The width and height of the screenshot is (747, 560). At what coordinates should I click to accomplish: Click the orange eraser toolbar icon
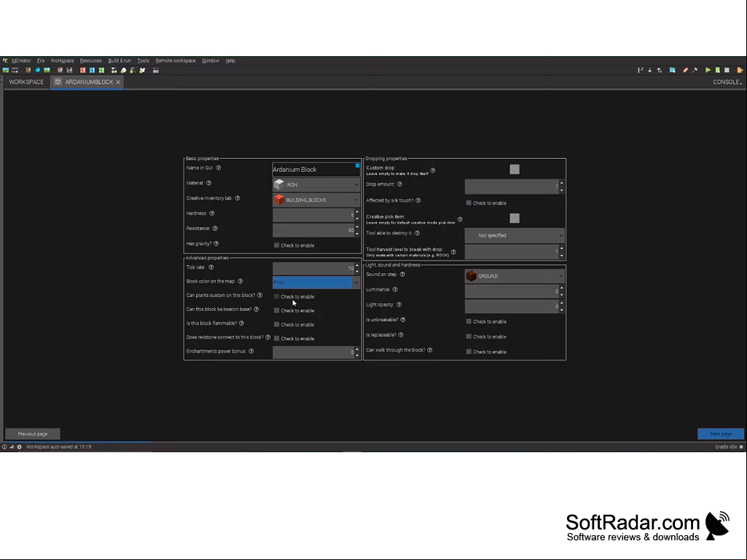pos(686,70)
